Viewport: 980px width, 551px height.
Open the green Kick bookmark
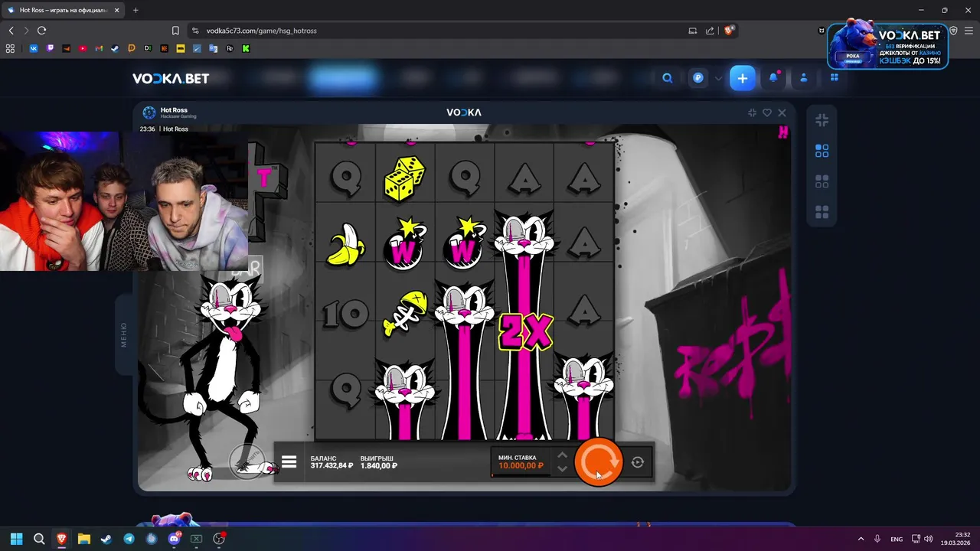click(x=246, y=48)
